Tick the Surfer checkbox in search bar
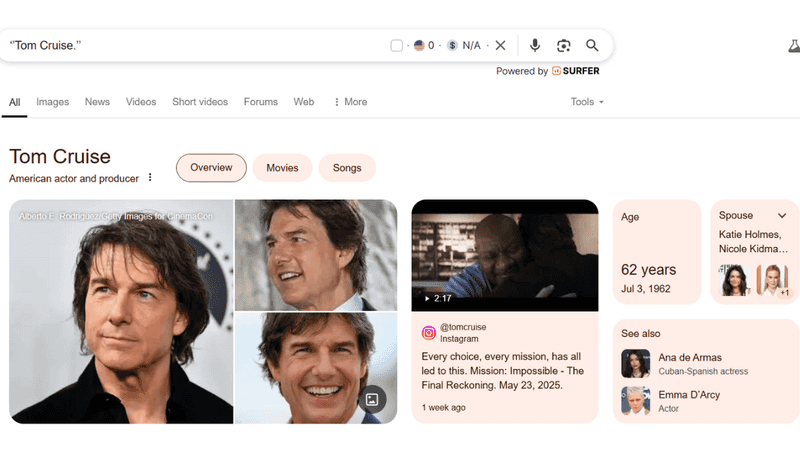This screenshot has width=800, height=457. point(396,45)
